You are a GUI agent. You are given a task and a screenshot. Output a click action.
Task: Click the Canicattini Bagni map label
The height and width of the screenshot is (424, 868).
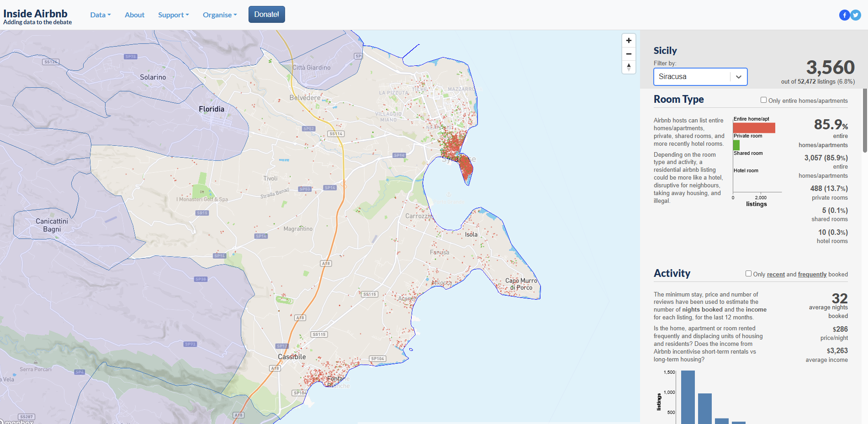(x=52, y=225)
